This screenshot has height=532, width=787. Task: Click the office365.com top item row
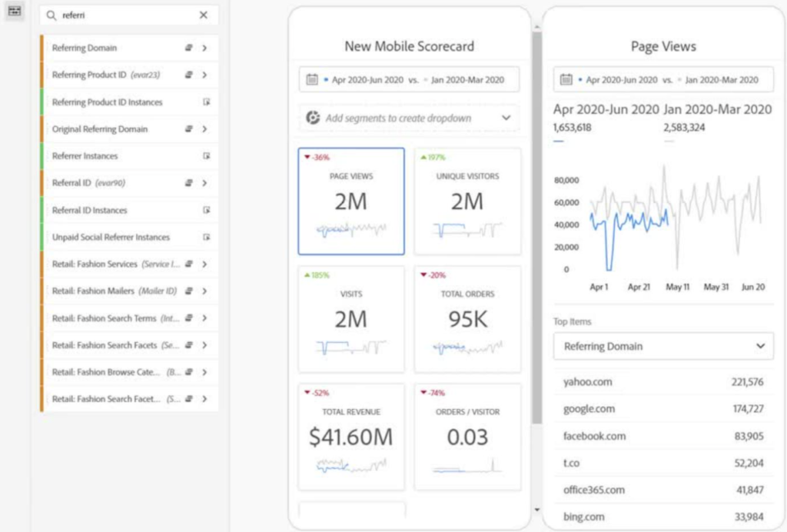pyautogui.click(x=663, y=490)
